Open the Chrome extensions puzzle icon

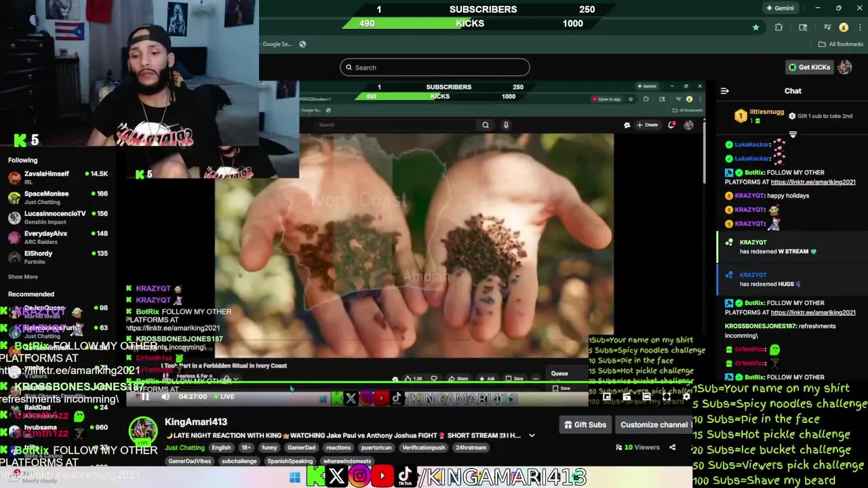click(778, 28)
